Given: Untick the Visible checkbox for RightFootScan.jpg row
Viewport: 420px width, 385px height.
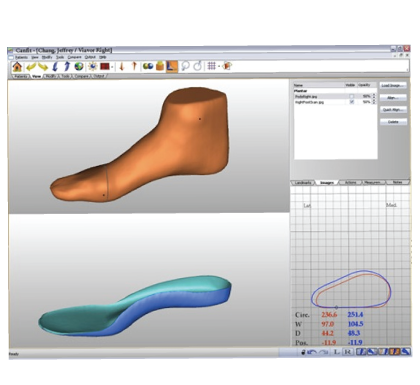Looking at the screenshot, I should 351,102.
